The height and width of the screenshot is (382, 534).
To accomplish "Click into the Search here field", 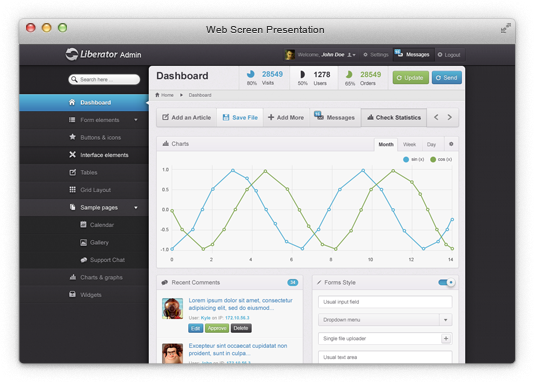I will pyautogui.click(x=104, y=79).
